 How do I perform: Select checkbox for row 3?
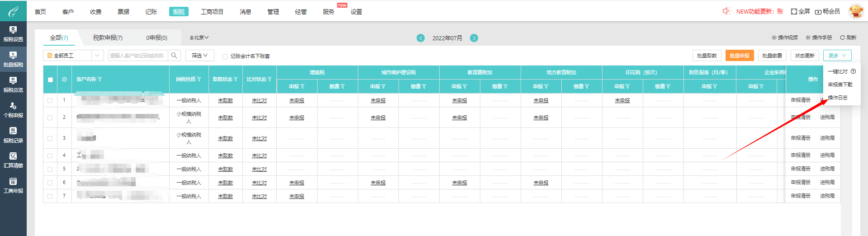click(50, 138)
